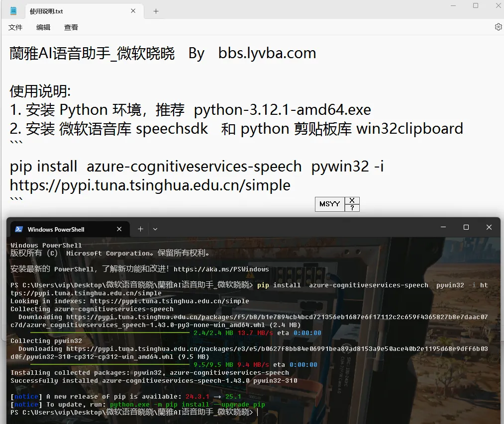
Task: Click the 'Collecting pywin32' terminal line
Action: (x=46, y=341)
